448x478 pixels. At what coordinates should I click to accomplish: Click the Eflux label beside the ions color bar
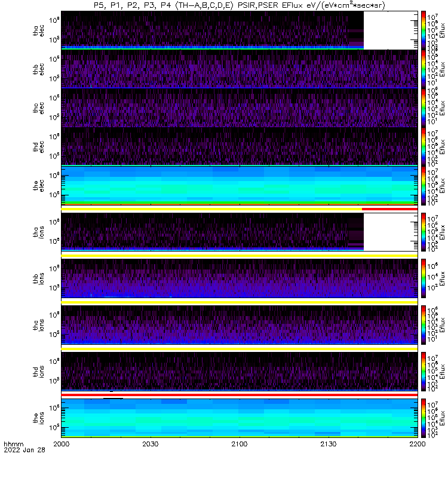pos(443,418)
